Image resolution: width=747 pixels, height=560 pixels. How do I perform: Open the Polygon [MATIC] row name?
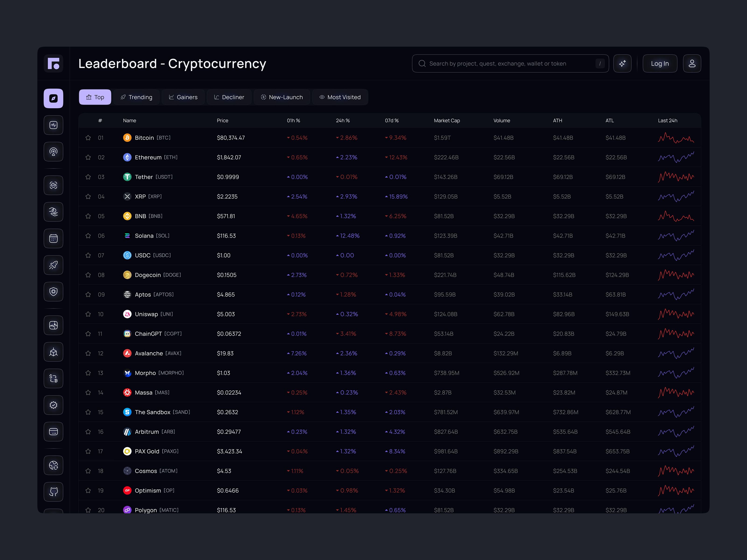pyautogui.click(x=157, y=510)
